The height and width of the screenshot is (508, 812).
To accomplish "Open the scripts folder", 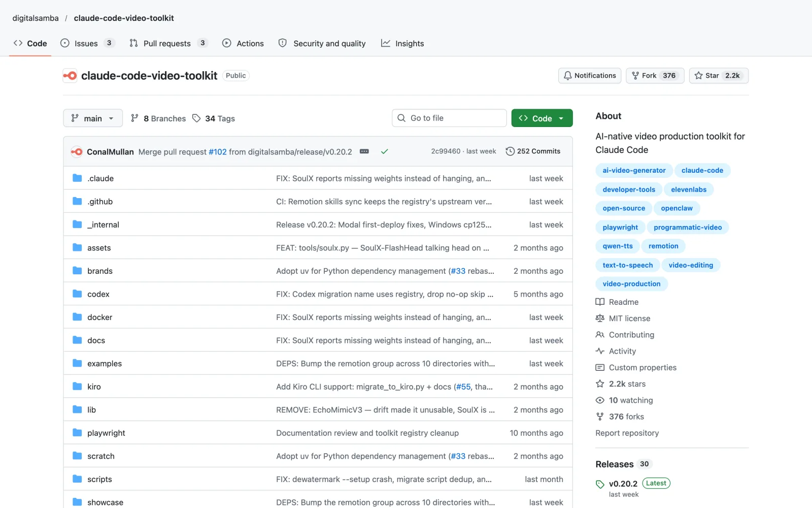I will (99, 480).
